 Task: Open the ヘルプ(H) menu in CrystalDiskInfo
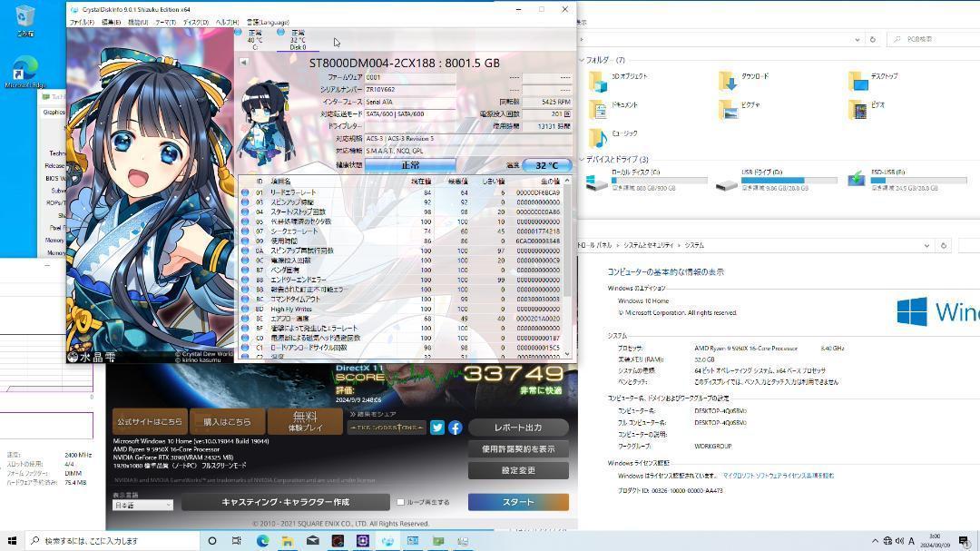(x=227, y=22)
